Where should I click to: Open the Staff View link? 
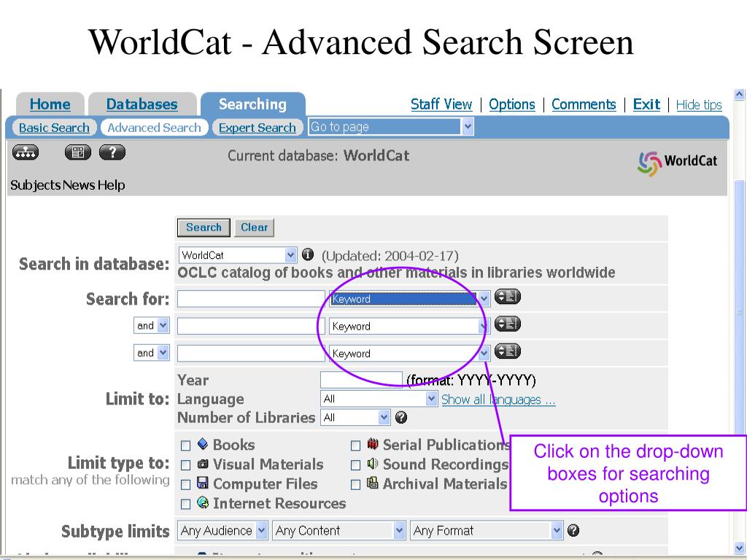[441, 104]
